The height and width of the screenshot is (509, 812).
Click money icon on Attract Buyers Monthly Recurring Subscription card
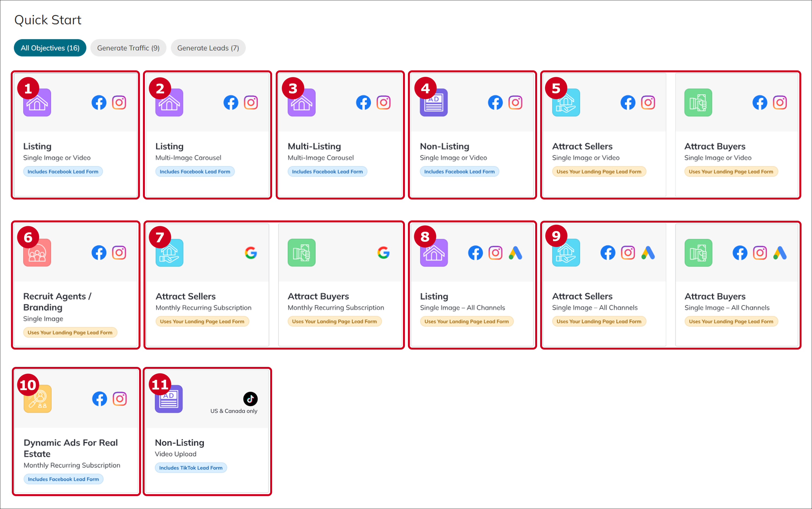[302, 253]
